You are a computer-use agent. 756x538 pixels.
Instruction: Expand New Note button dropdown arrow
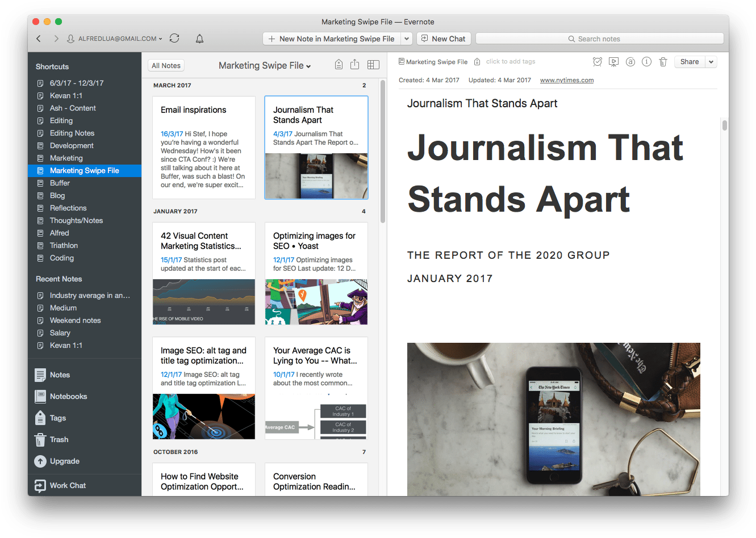(x=406, y=39)
